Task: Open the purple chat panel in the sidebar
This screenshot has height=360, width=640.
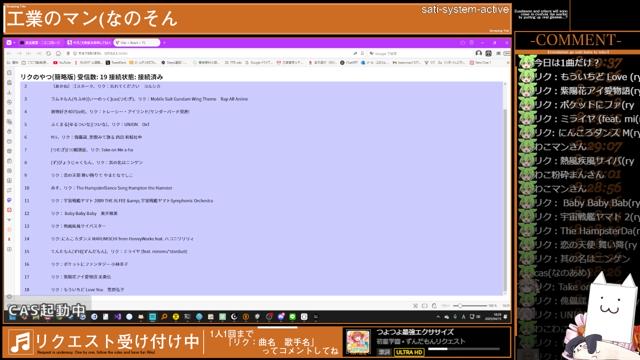Action: [9, 200]
